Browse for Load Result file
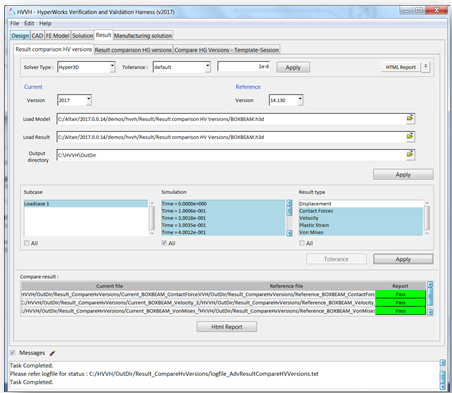 click(410, 136)
